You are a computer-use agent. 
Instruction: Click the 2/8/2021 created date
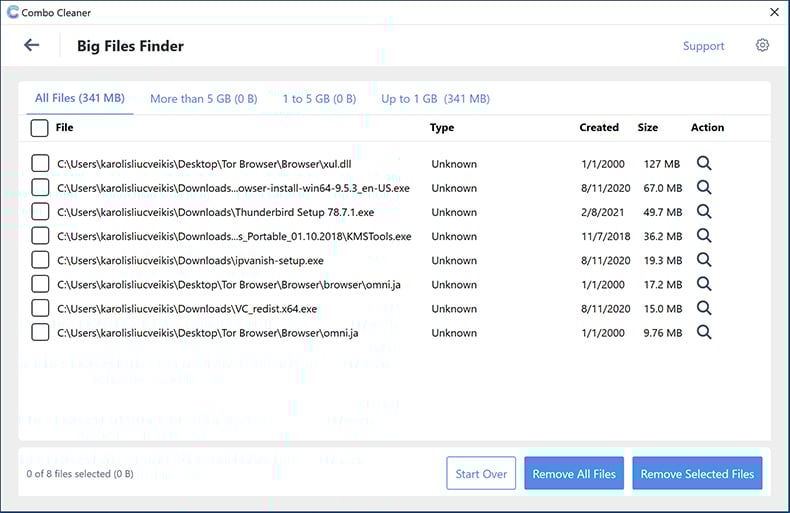click(x=603, y=212)
